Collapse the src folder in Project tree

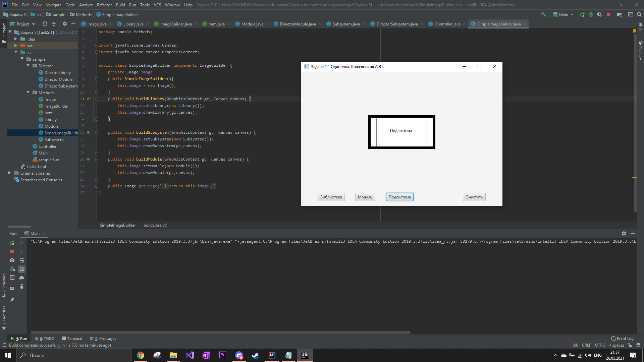click(x=16, y=52)
